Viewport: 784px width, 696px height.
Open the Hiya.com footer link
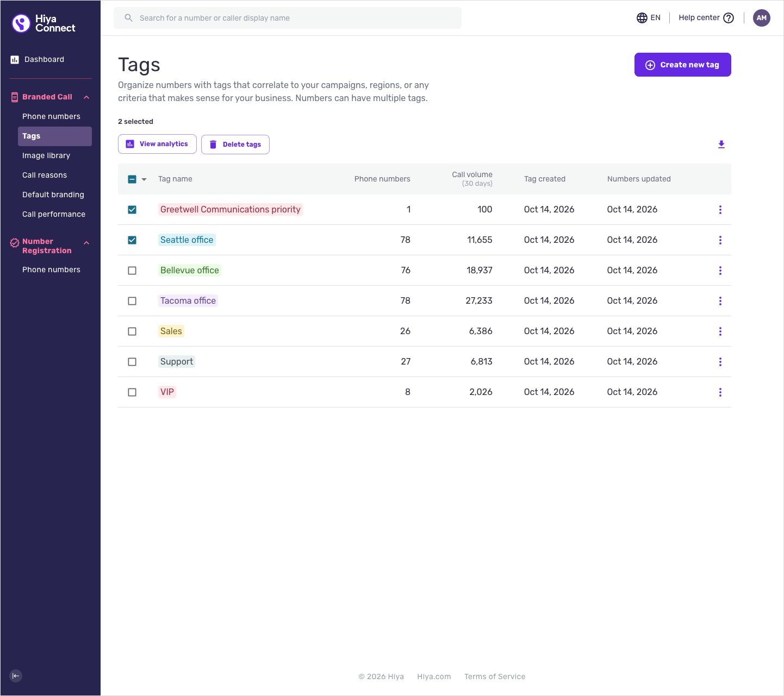(434, 676)
